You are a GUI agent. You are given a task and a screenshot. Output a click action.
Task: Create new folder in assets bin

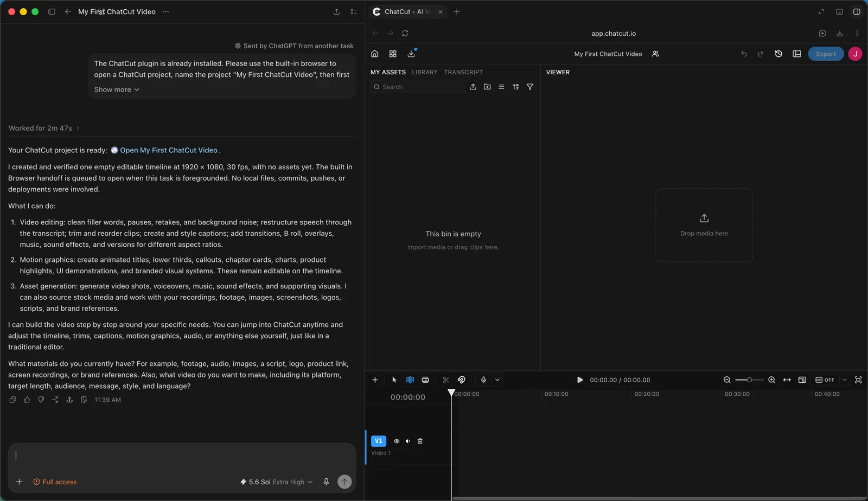[x=487, y=87]
